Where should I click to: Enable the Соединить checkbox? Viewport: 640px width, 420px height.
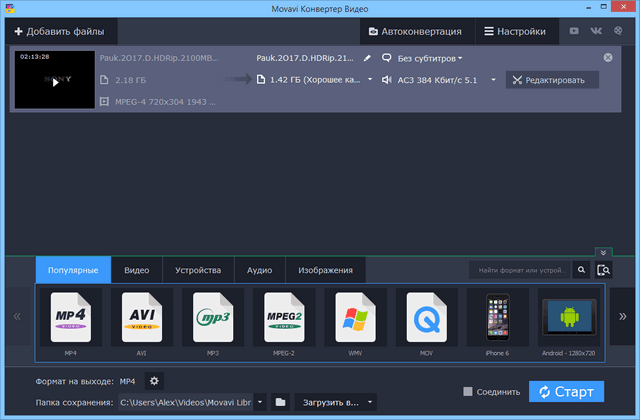click(x=468, y=392)
